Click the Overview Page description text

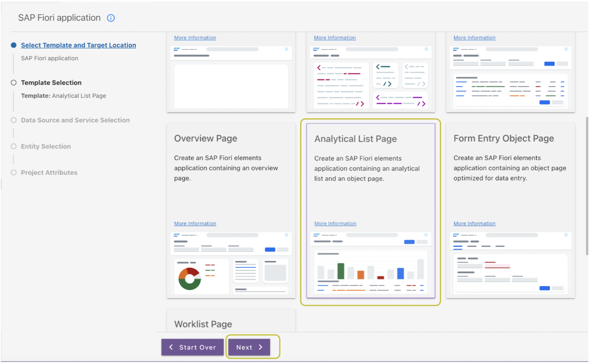(226, 168)
